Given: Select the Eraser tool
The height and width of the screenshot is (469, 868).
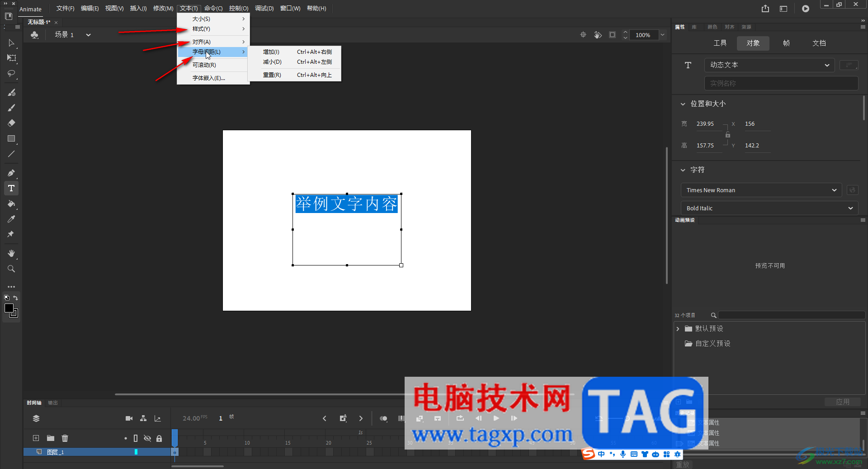Looking at the screenshot, I should pos(11,123).
